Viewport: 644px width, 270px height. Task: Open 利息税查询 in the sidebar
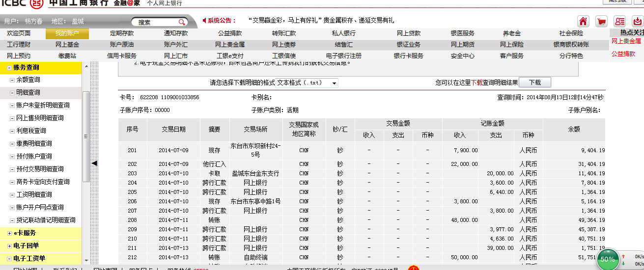[31, 131]
